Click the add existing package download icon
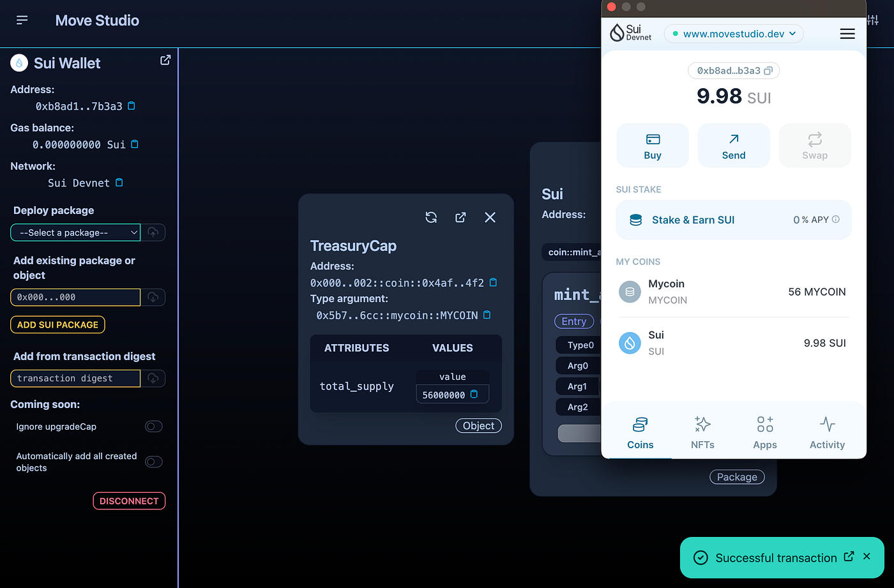This screenshot has height=588, width=894. 153,297
